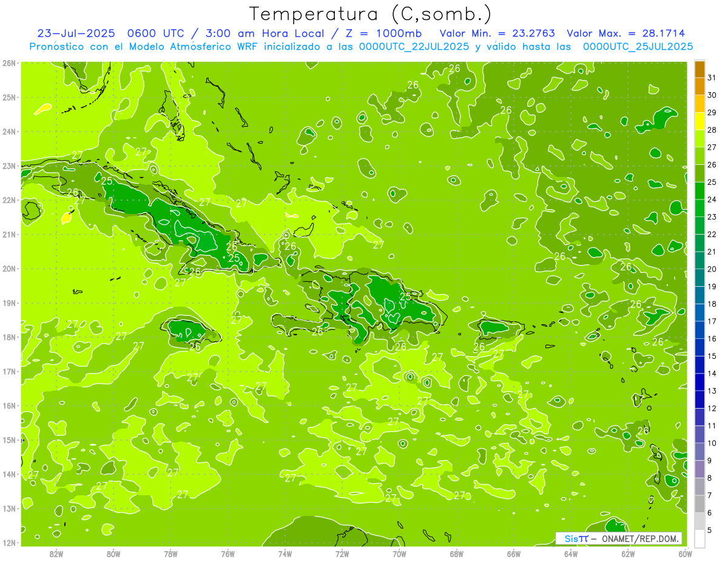
Task: Click the 'Valor Min. = 23.2763' value
Action: (x=497, y=33)
